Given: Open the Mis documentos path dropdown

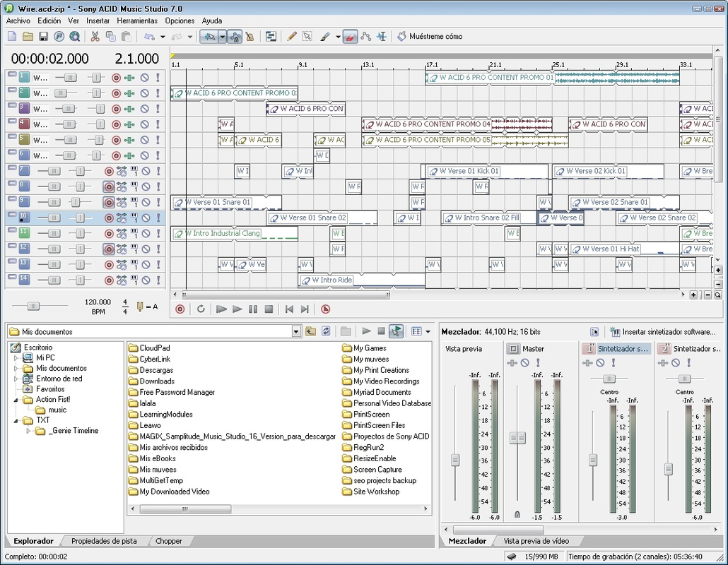Looking at the screenshot, I should tap(296, 331).
